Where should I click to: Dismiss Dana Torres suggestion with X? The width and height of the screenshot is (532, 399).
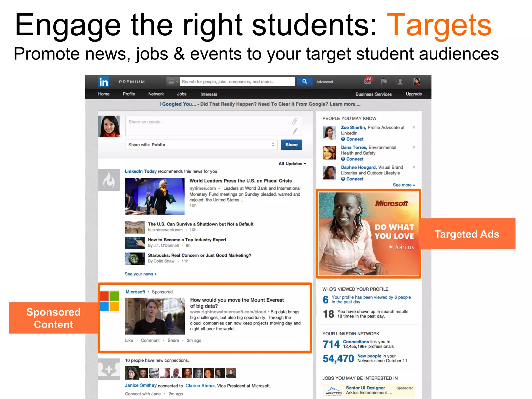click(414, 147)
